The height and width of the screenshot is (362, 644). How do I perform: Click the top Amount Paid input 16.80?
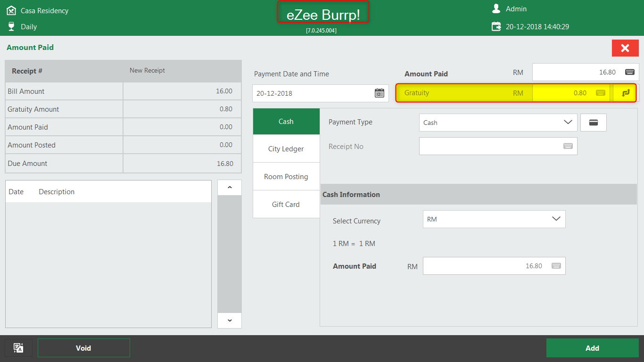pos(586,72)
